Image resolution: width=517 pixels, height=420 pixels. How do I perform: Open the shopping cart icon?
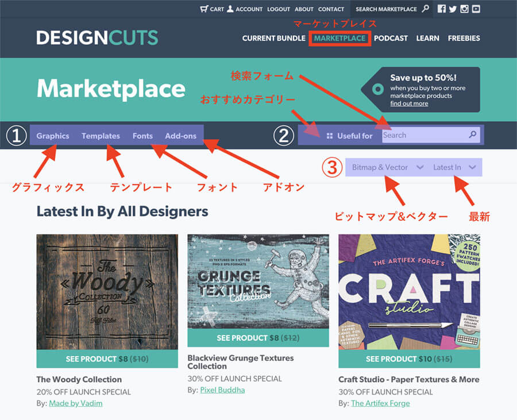[204, 9]
